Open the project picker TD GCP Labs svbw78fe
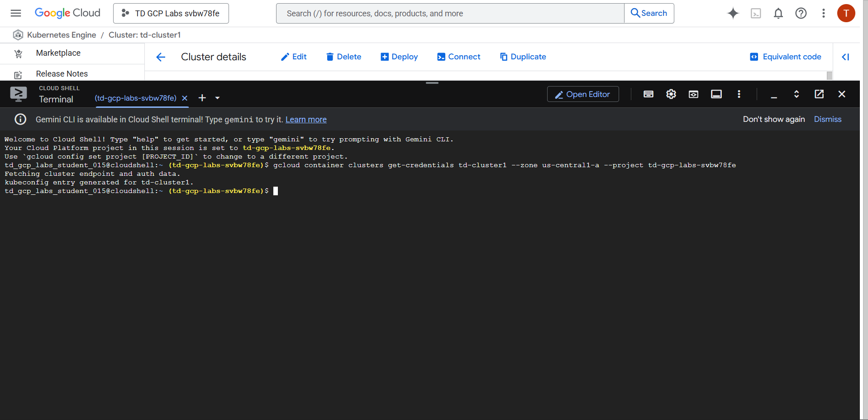Screen dimensions: 868x420 point(171,13)
